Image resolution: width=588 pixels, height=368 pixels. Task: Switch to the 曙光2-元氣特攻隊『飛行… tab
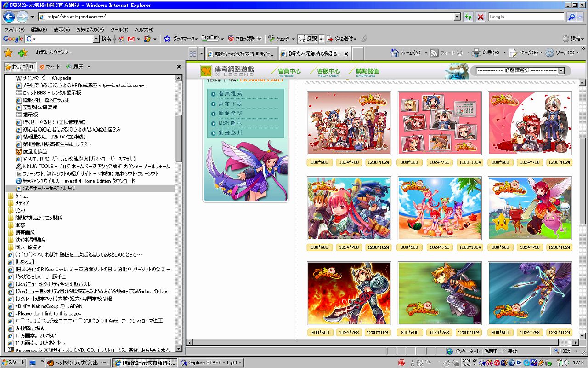pos(241,54)
